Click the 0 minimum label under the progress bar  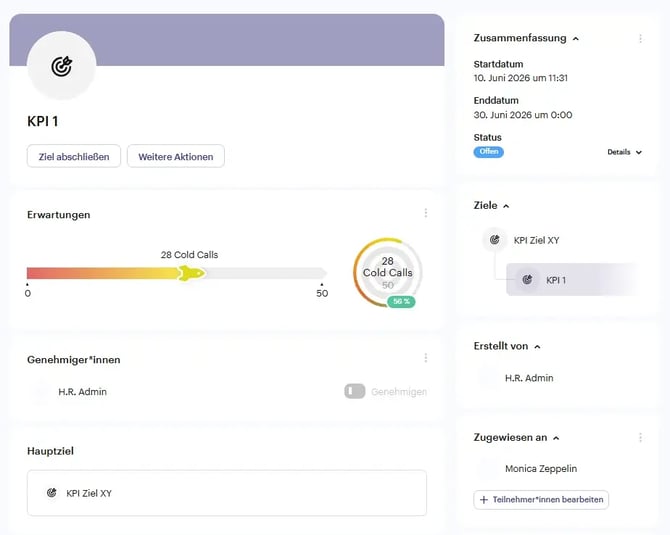point(28,293)
